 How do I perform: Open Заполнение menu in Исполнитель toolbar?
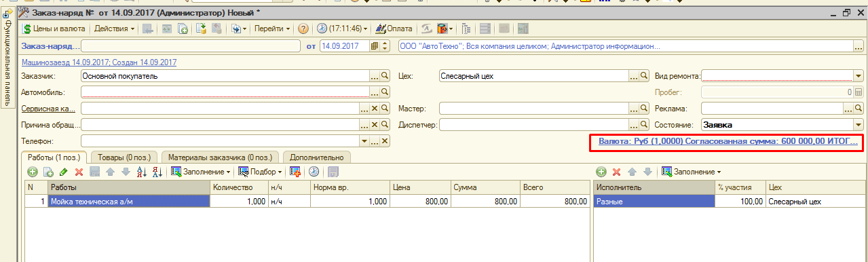[692, 172]
